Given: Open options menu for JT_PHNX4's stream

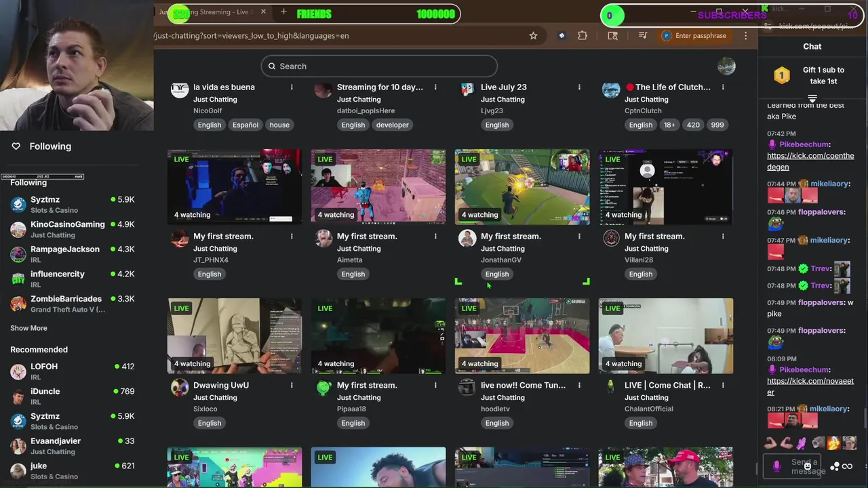Looking at the screenshot, I should click(292, 236).
